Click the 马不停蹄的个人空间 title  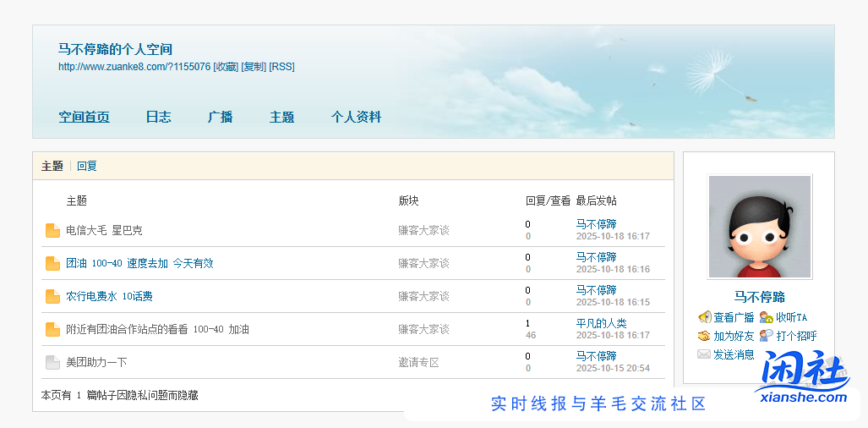click(x=115, y=49)
